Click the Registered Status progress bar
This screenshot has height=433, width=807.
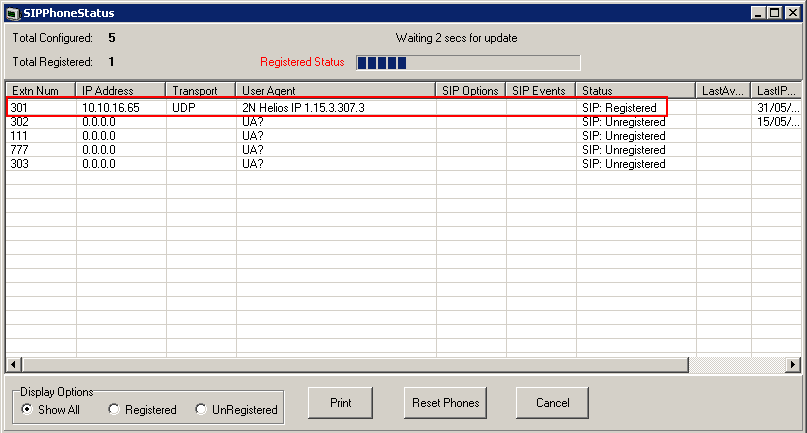pyautogui.click(x=467, y=62)
